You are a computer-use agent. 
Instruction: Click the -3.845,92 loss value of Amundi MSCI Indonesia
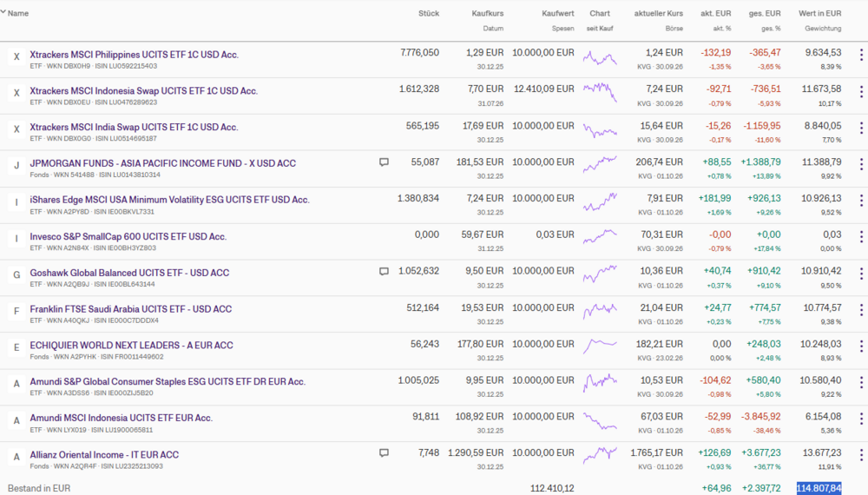761,416
